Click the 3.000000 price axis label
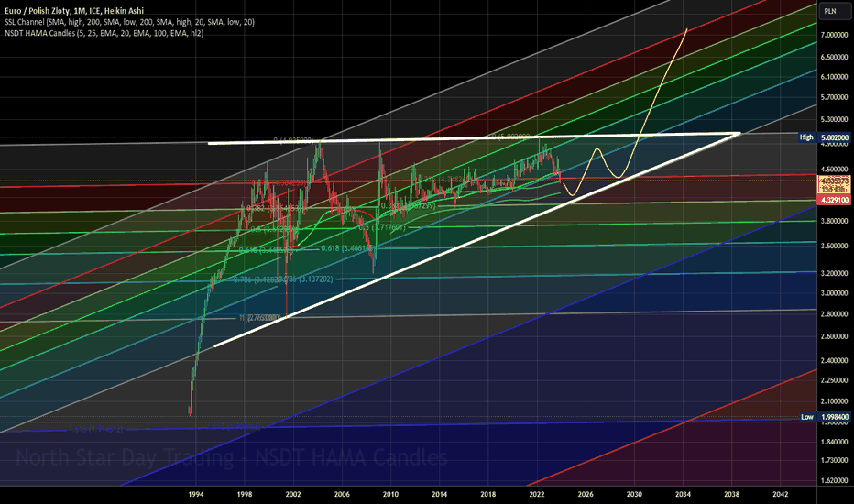This screenshot has height=504, width=854. [835, 292]
